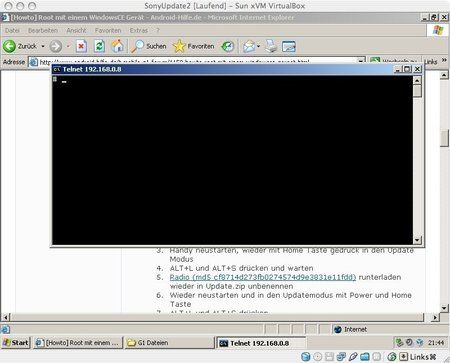450x363 pixels.
Task: Click the Start button on the taskbar
Action: (16, 342)
